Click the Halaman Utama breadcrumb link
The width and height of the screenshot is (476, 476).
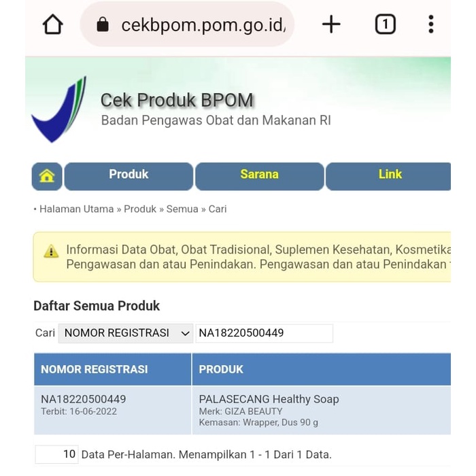pos(76,209)
